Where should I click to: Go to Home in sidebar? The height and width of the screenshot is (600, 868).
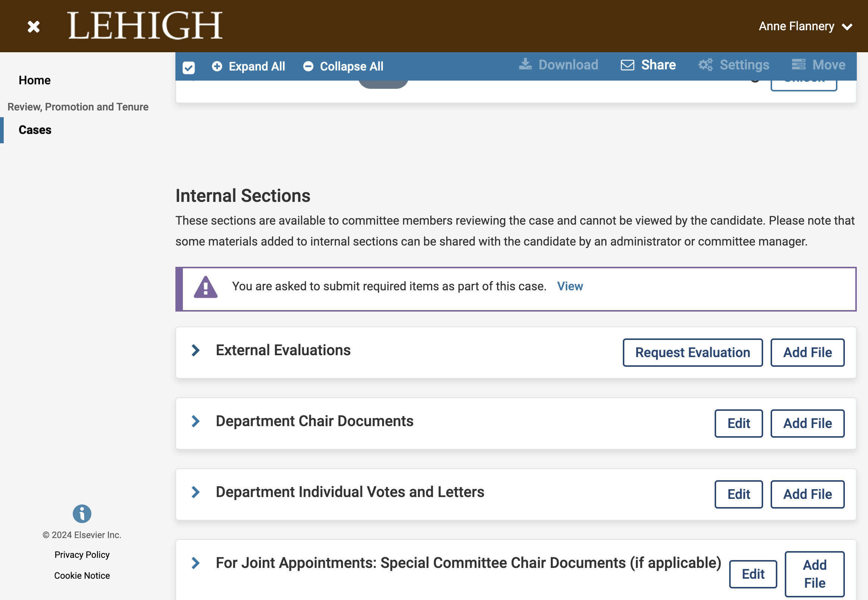pos(35,80)
